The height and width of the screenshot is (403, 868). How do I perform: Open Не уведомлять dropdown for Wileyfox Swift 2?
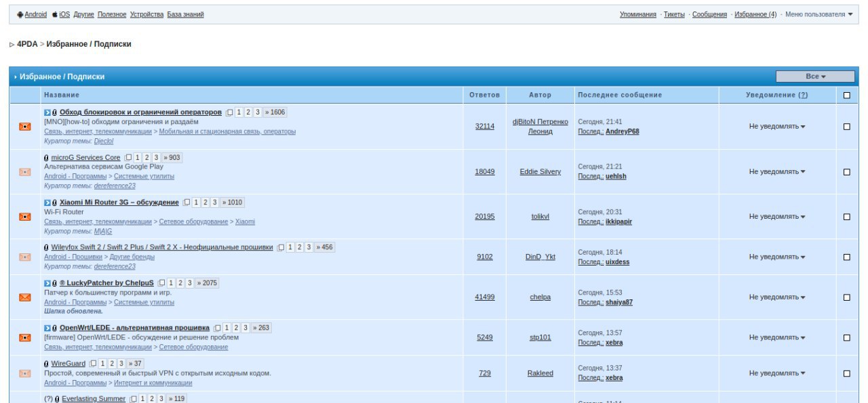tap(777, 257)
